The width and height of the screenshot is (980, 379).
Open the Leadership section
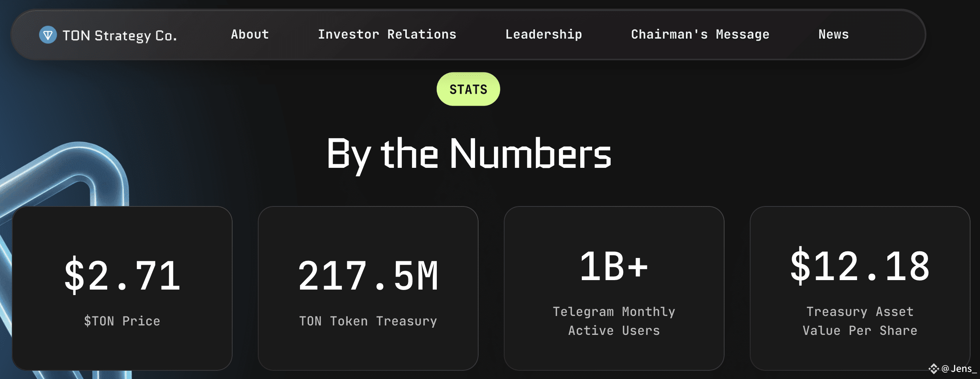(544, 35)
